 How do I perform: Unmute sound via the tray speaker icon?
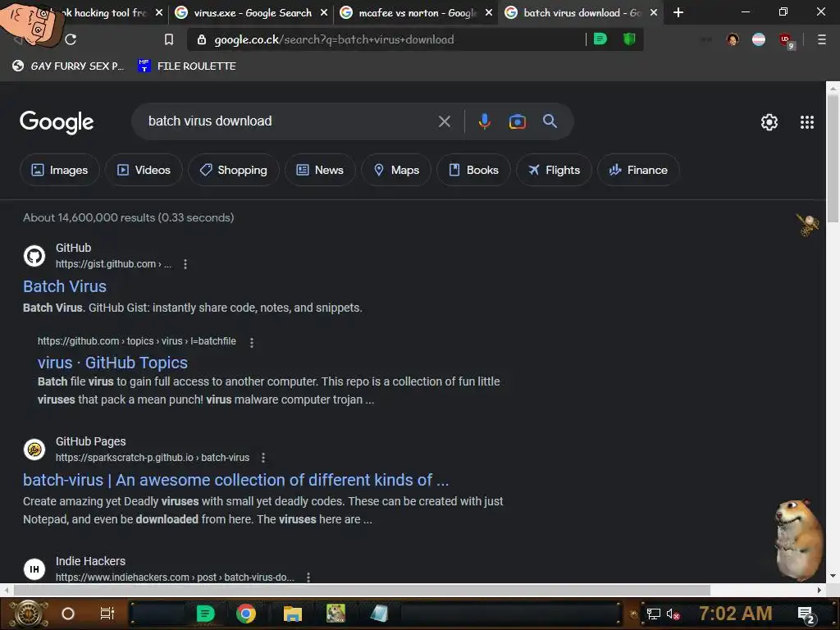(673, 614)
